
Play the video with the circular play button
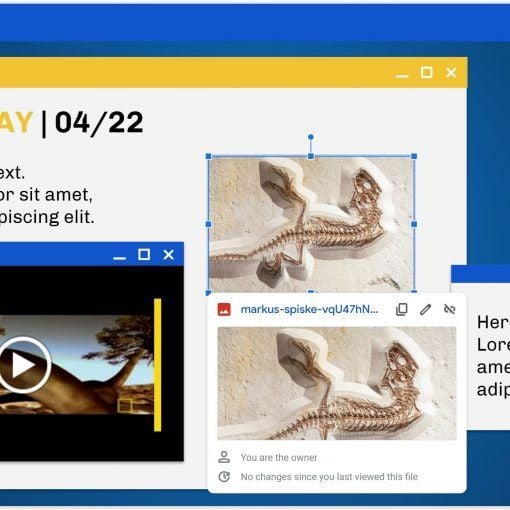(x=23, y=365)
